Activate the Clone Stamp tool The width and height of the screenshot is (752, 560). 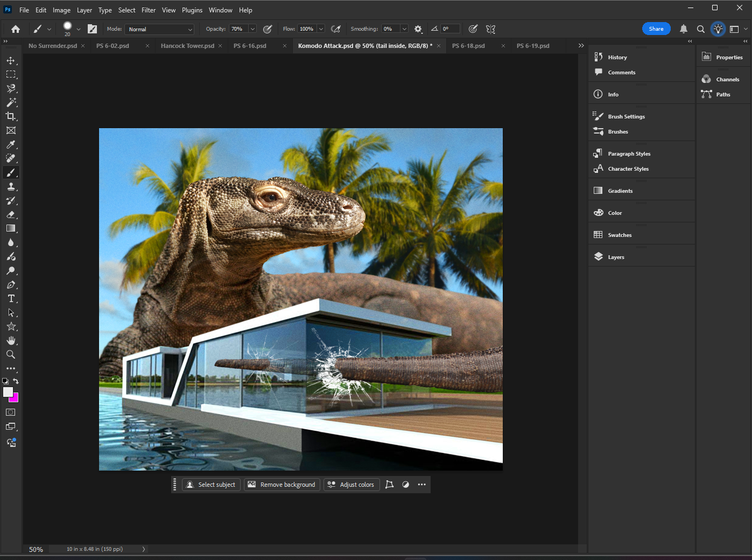coord(11,186)
